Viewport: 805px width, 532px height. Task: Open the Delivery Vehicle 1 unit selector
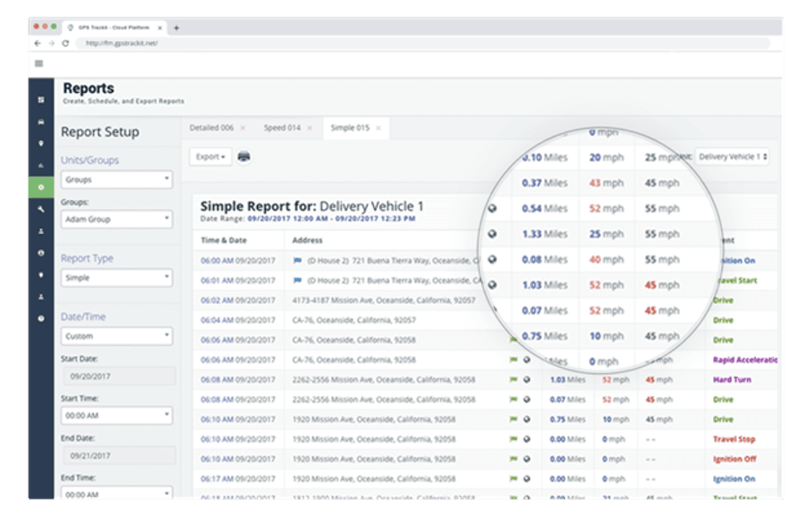pyautogui.click(x=733, y=156)
